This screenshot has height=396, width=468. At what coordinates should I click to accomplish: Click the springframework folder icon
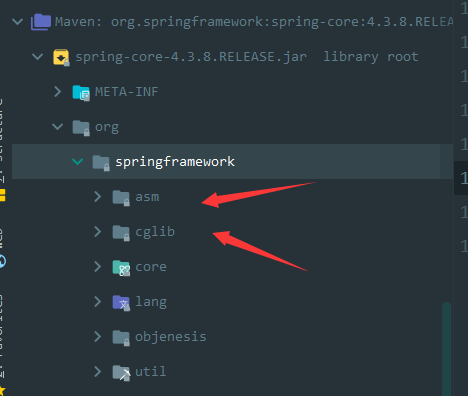pos(101,163)
